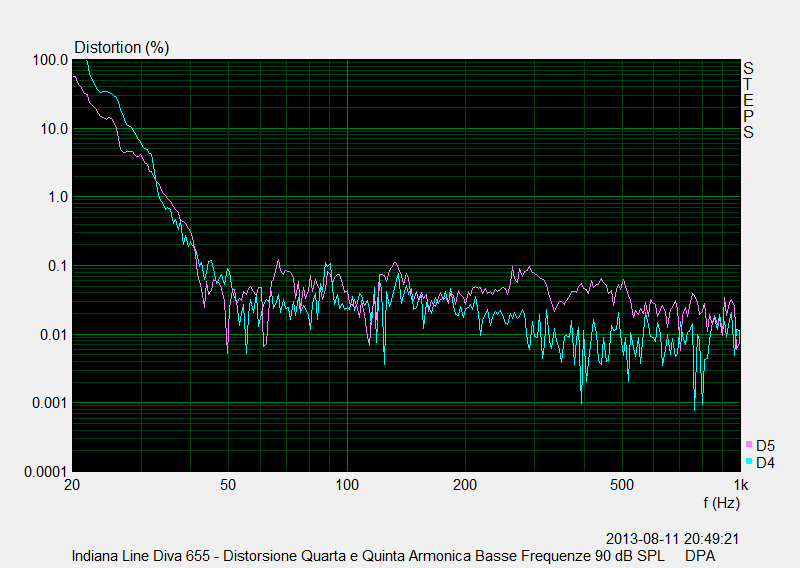Click the 20 Hz x-axis tick label

72,485
